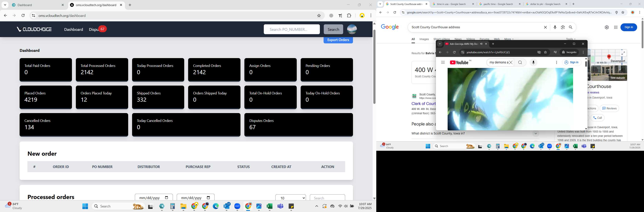This screenshot has width=644, height=212.
Task: Expand the page size dropdown showing 10
Action: point(290,198)
